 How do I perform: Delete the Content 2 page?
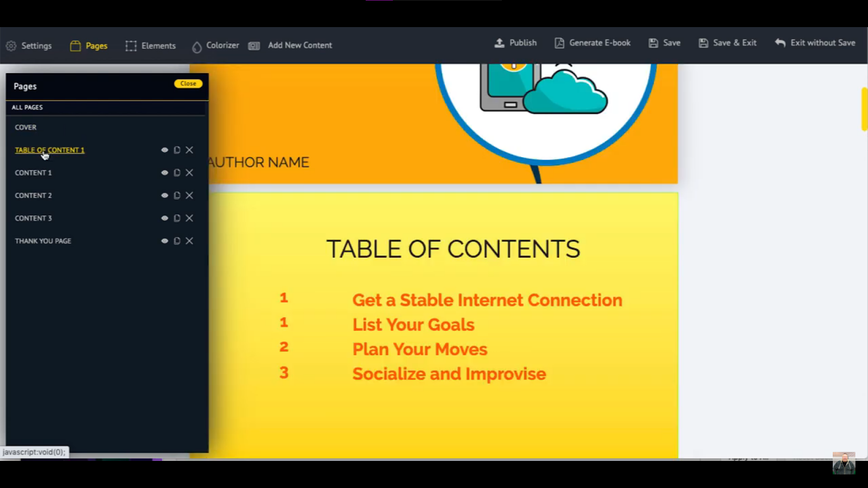(189, 196)
